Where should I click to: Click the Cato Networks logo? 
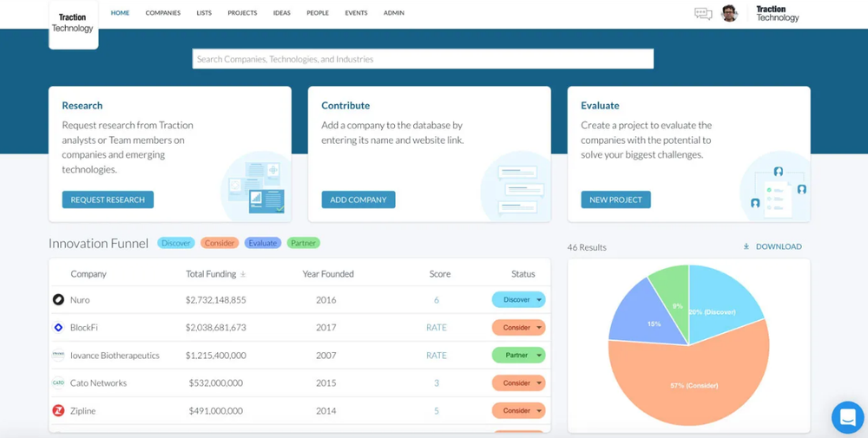click(x=58, y=382)
